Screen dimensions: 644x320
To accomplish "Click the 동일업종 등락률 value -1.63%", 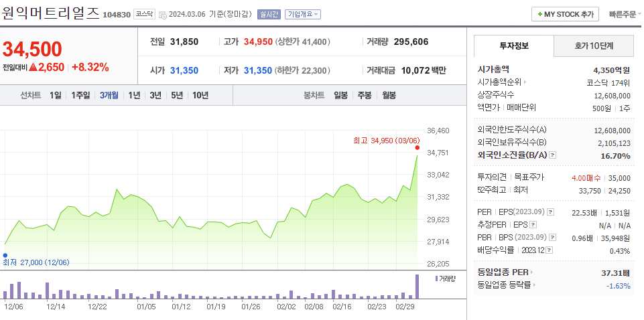I will click(618, 286).
